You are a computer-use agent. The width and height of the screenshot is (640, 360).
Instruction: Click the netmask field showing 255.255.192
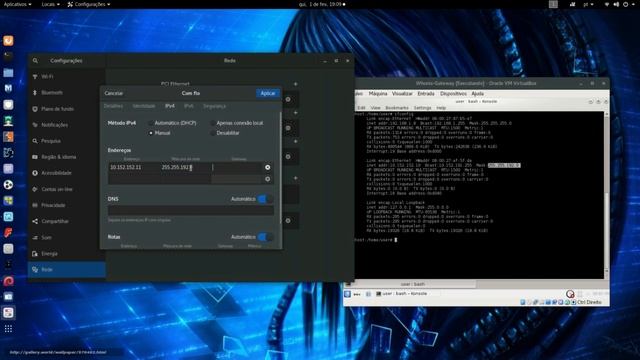(185, 167)
